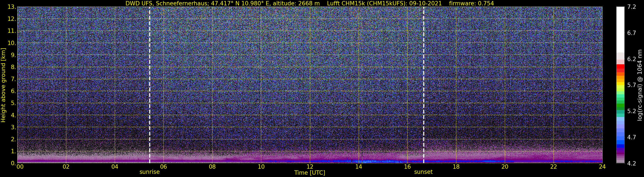Click the height axis tick label '3.'
The height and width of the screenshot is (177, 644).
coord(13,127)
